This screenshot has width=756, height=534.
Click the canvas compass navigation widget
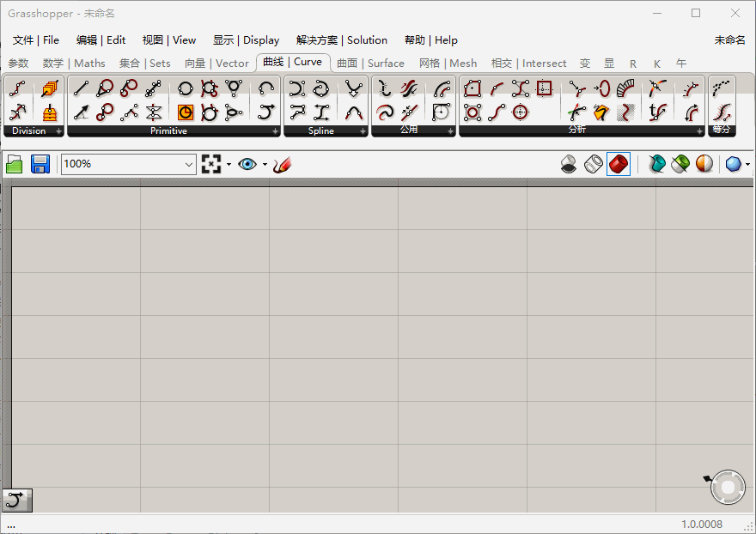pos(727,488)
